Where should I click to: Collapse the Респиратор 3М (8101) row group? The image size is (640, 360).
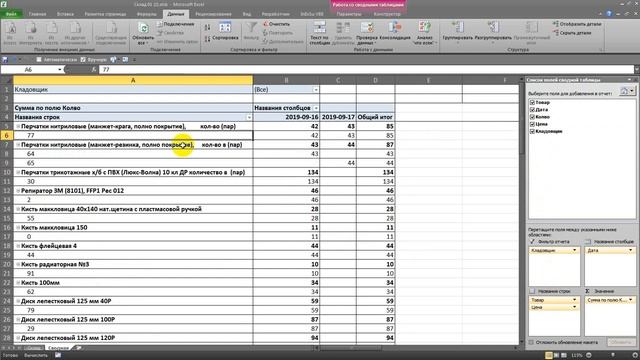click(18, 191)
